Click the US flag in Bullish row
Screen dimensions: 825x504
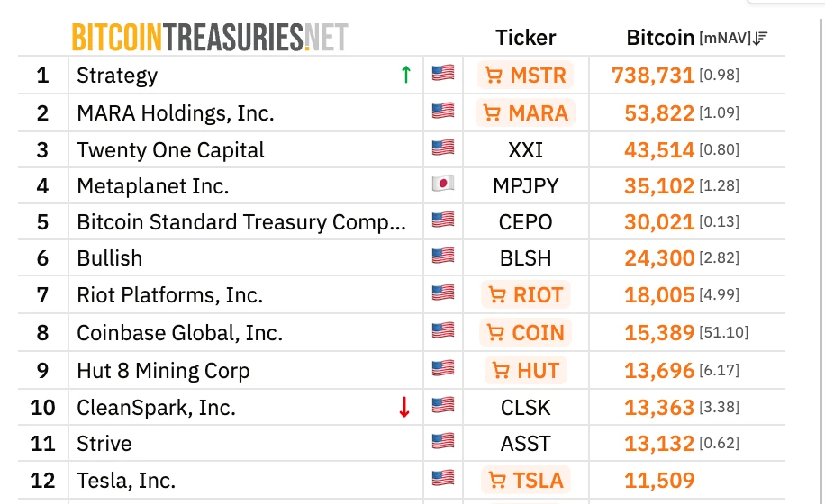click(x=442, y=257)
